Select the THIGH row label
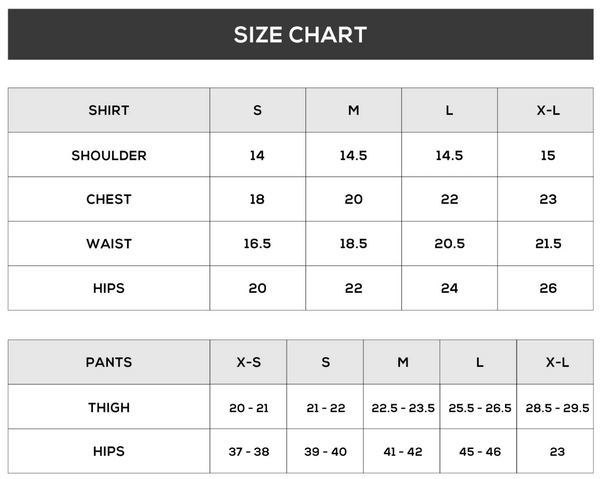 [x=108, y=407]
